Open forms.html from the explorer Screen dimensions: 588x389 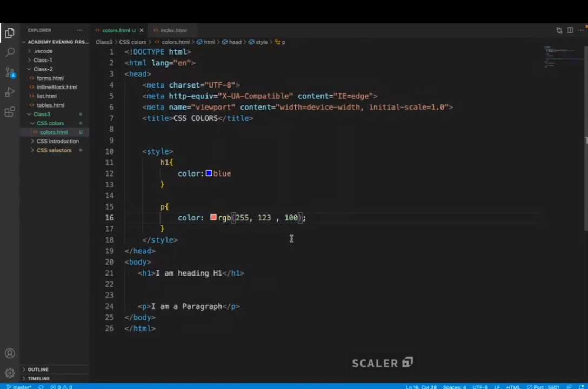(50, 78)
